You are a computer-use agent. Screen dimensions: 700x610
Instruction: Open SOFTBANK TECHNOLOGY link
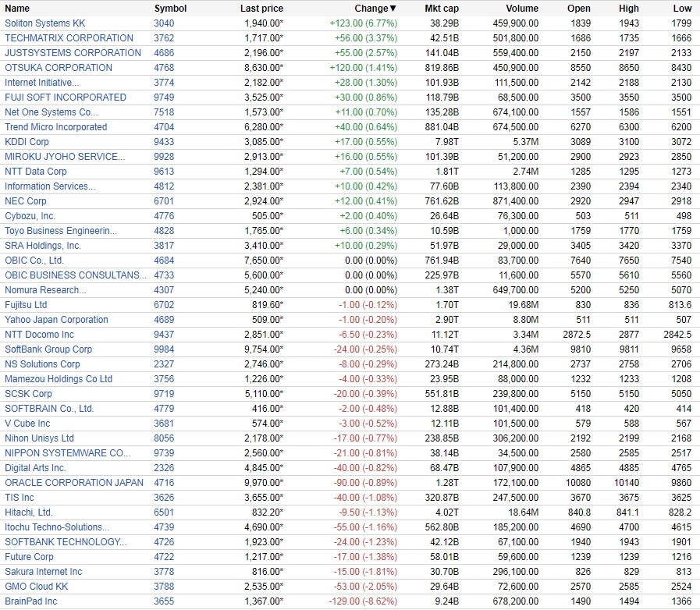coord(66,541)
